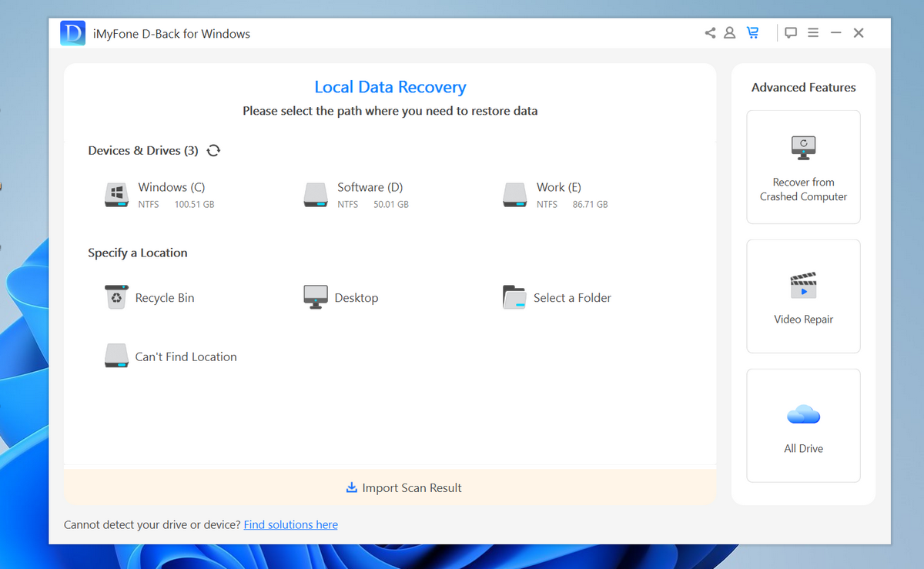Click the Specify a Location heading
The image size is (924, 569).
click(x=138, y=253)
